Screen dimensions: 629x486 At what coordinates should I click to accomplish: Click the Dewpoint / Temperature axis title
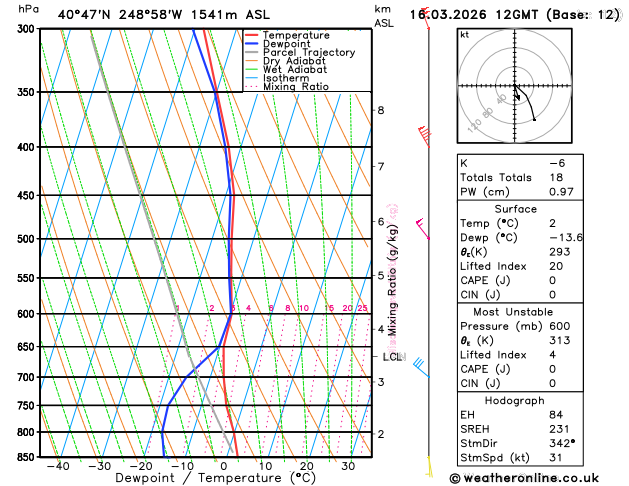click(215, 478)
